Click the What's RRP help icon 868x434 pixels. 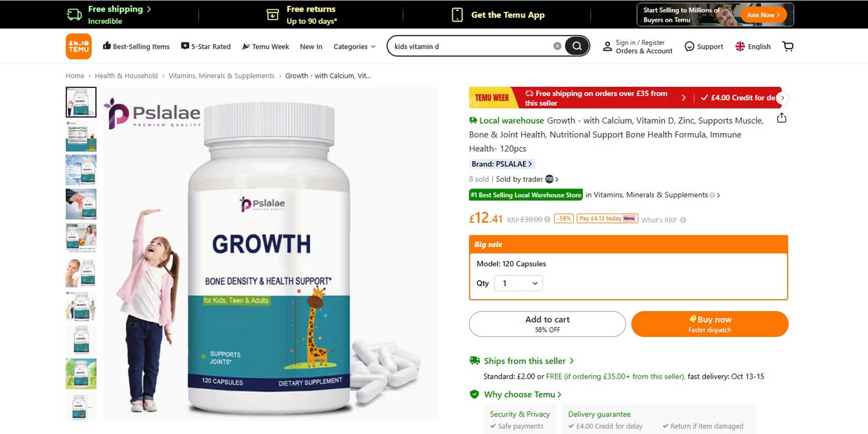click(x=683, y=220)
